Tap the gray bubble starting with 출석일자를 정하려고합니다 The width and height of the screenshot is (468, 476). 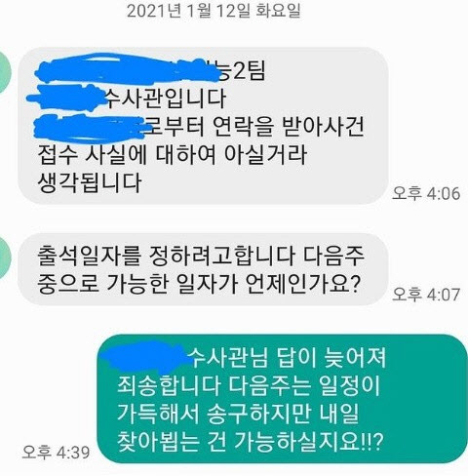point(203,269)
